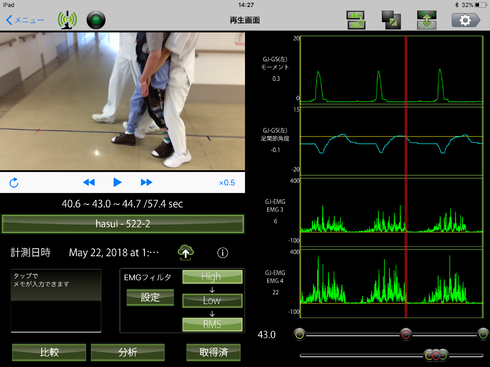Tap the battery status icon

pyautogui.click(x=481, y=5)
